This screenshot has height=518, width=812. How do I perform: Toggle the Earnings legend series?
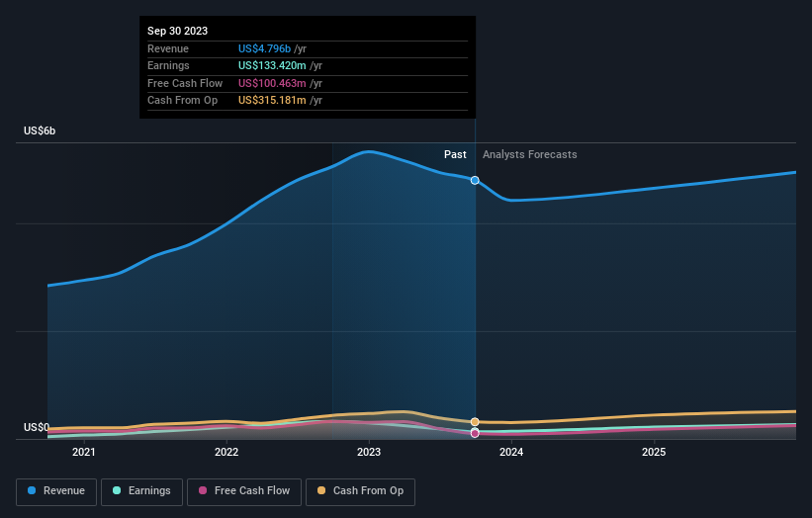point(141,491)
